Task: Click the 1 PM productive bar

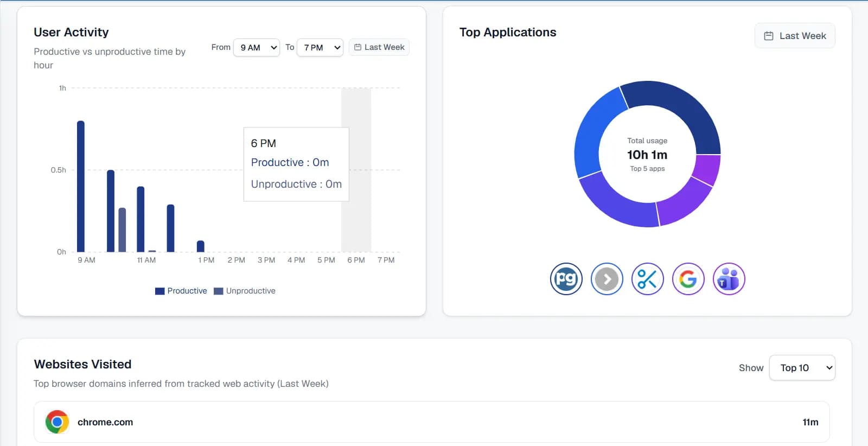Action: (x=201, y=246)
